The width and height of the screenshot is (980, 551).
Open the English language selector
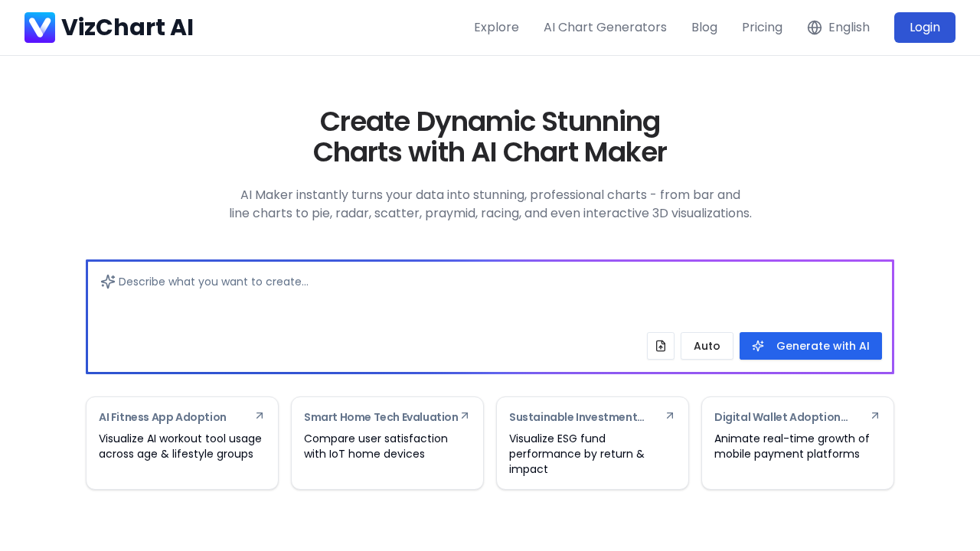click(838, 27)
